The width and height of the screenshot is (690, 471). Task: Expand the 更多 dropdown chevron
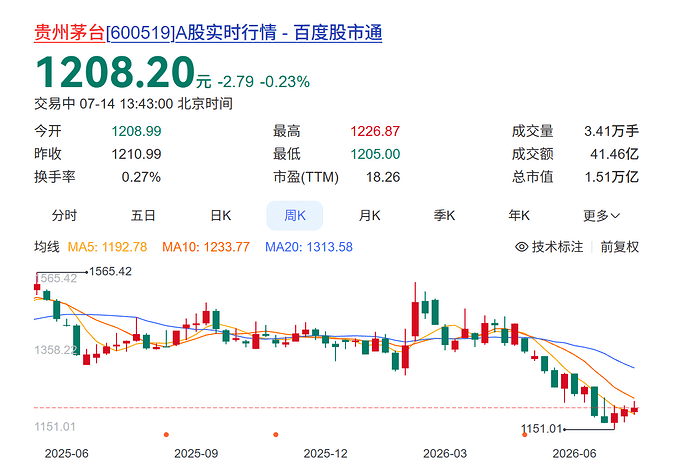(615, 216)
